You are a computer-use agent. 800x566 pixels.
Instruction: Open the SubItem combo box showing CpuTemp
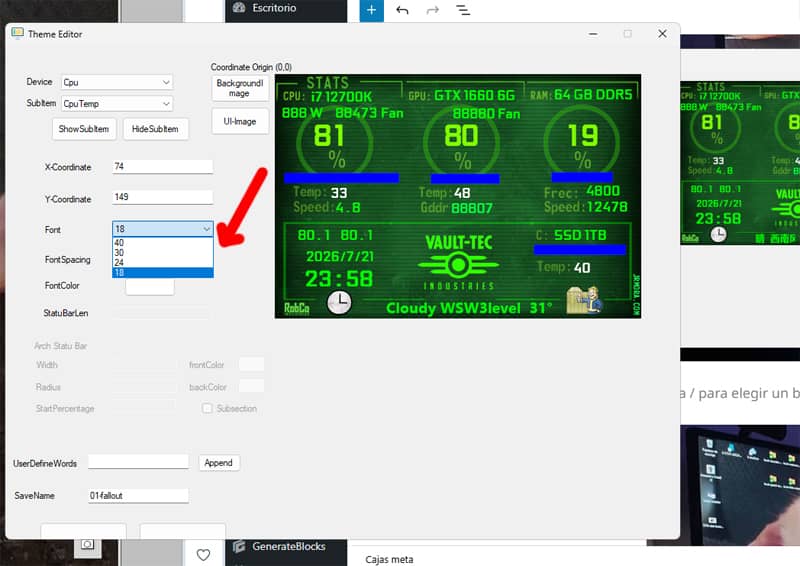tap(117, 104)
